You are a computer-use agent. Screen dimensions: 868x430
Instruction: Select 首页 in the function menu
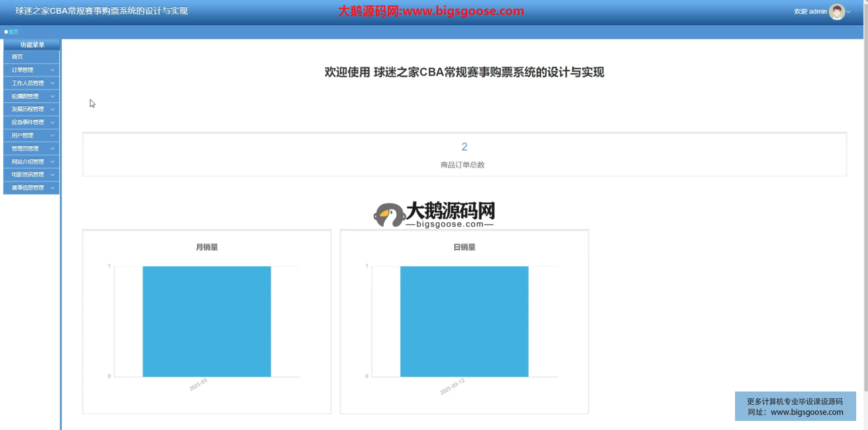click(x=17, y=57)
